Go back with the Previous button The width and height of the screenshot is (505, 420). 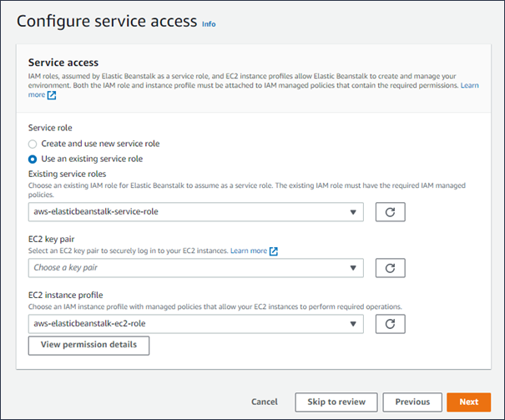tap(412, 402)
